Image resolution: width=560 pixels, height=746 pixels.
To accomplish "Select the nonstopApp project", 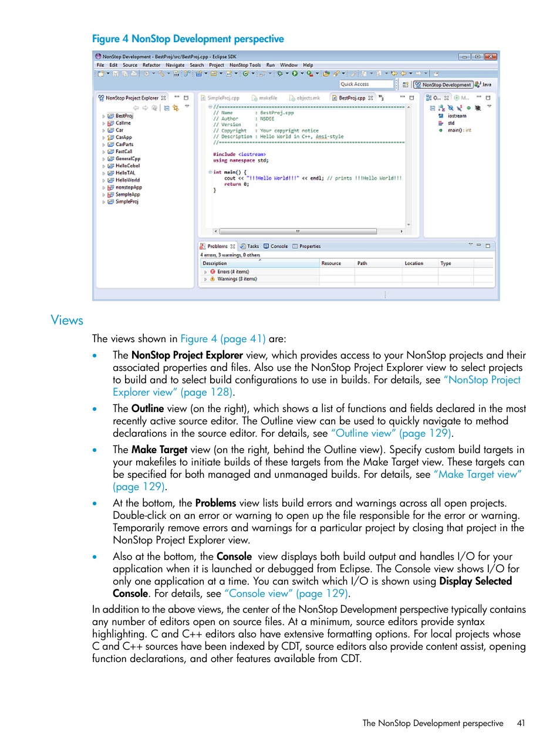I will 124,187.
